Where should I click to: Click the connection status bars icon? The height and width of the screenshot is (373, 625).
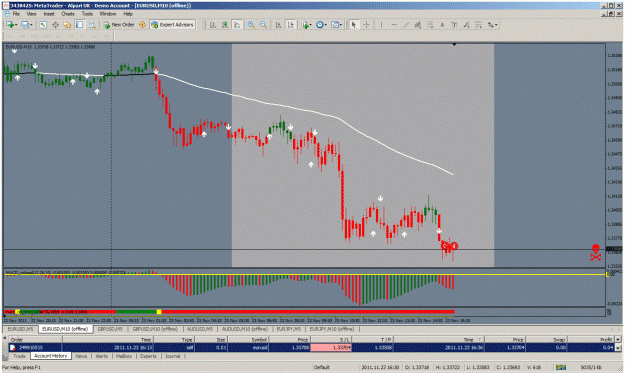[x=561, y=367]
